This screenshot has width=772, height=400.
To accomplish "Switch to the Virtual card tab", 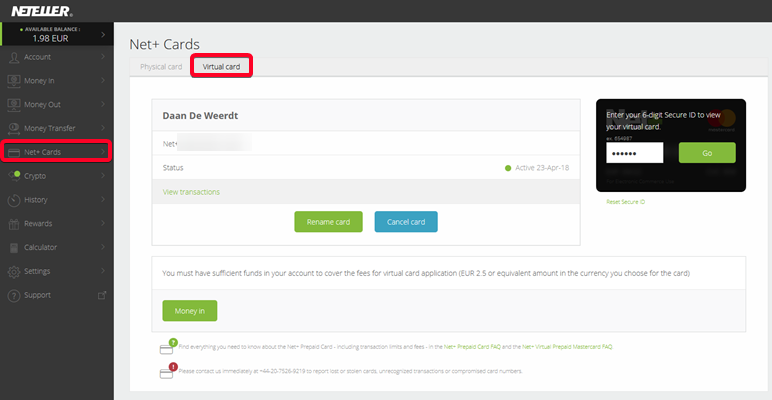I will [222, 67].
